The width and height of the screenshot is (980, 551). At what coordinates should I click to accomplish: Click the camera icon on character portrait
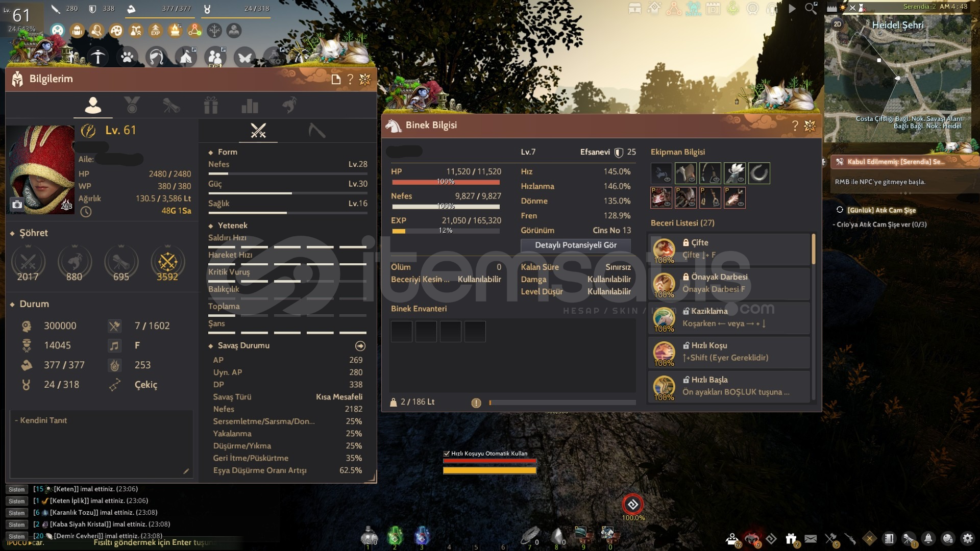[x=17, y=204]
